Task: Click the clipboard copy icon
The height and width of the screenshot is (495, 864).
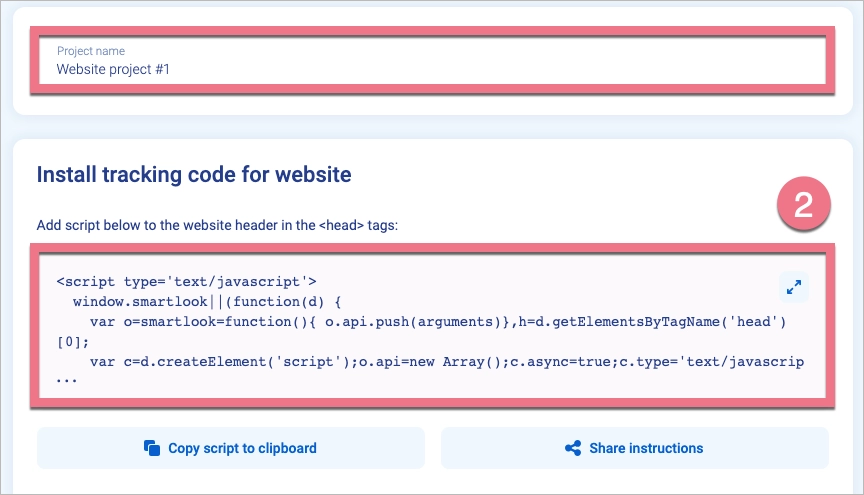Action: [x=152, y=448]
